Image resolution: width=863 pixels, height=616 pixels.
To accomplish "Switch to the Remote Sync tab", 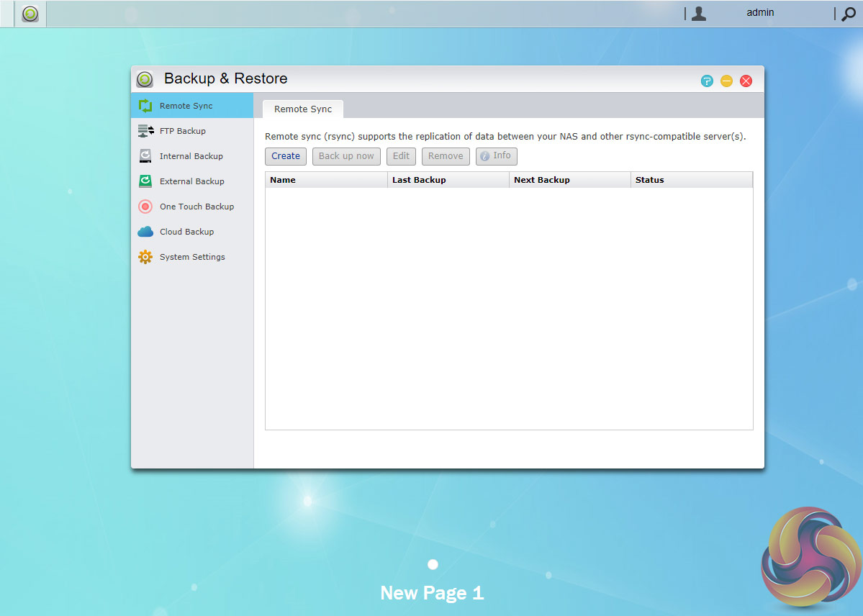I will coord(303,109).
